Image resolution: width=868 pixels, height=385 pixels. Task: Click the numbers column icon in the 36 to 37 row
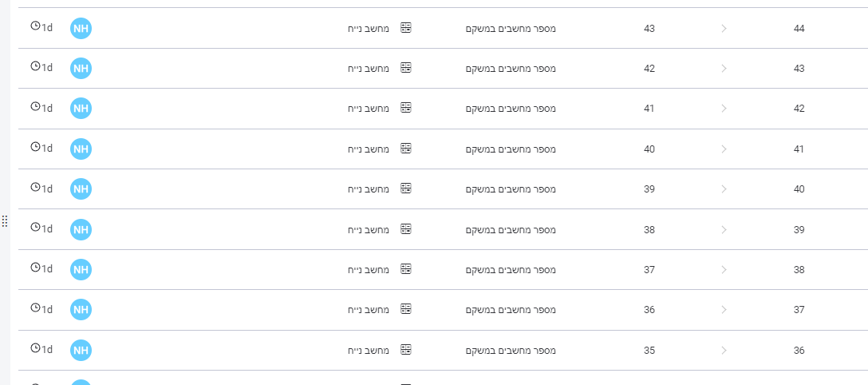406,309
